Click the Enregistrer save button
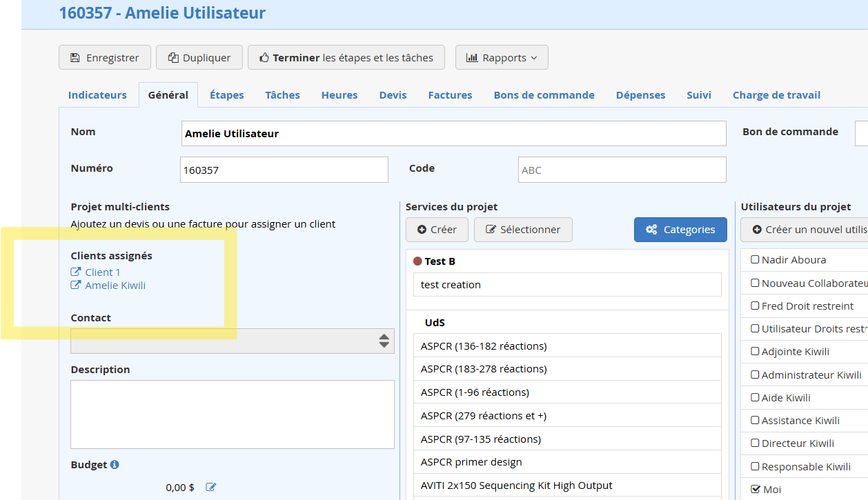This screenshot has width=868, height=500. (104, 58)
